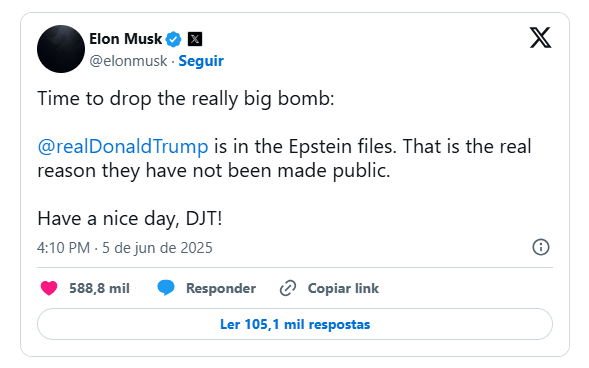Screen dimensions: 589x368
Task: Like the post with the heart icon
Action: [49, 288]
